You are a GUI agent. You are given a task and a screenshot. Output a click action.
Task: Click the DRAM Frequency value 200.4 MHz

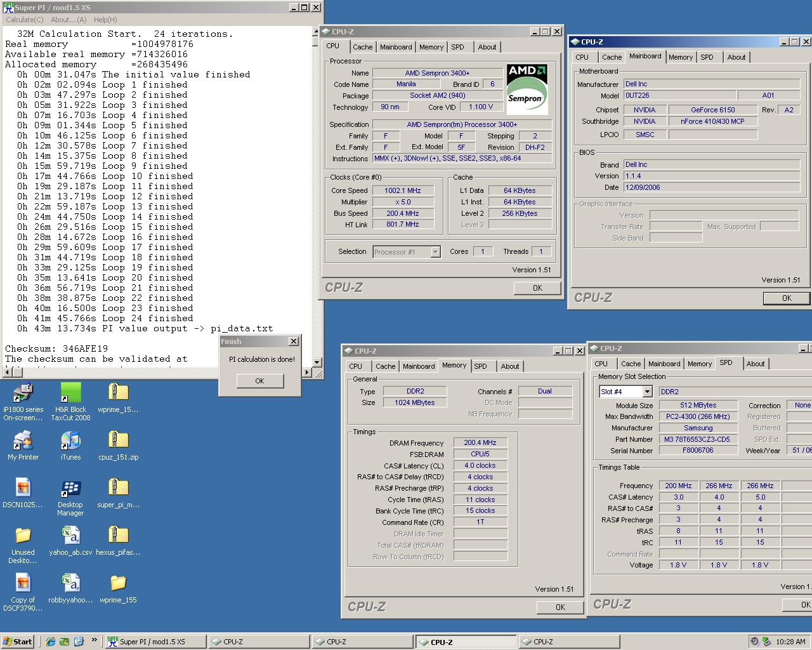coord(480,443)
